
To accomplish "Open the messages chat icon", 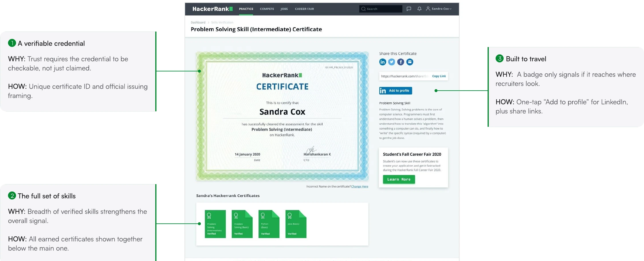I will coord(409,9).
